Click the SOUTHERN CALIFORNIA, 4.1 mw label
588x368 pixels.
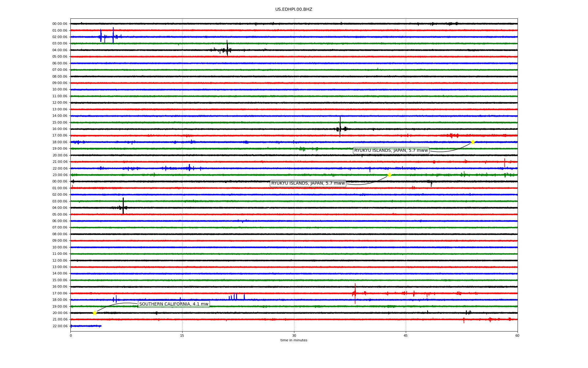point(174,304)
